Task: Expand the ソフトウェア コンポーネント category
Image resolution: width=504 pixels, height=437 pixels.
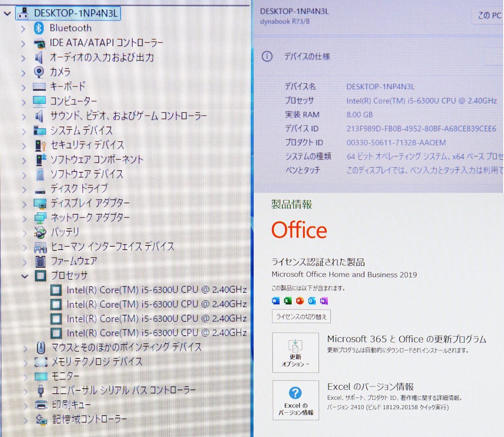Action: pos(24,161)
